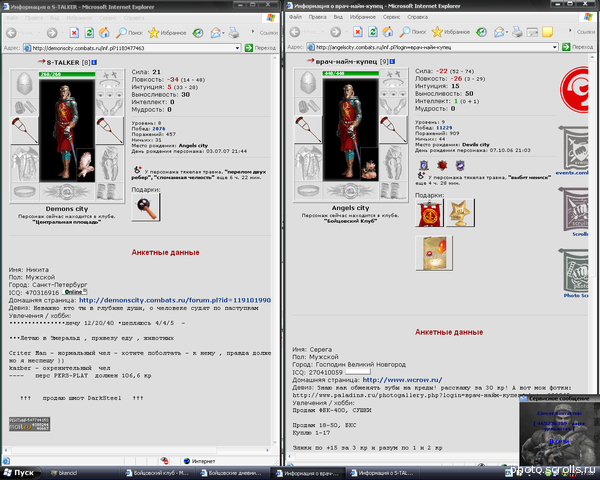Click Back arrow in S-TALKER window

[11, 33]
